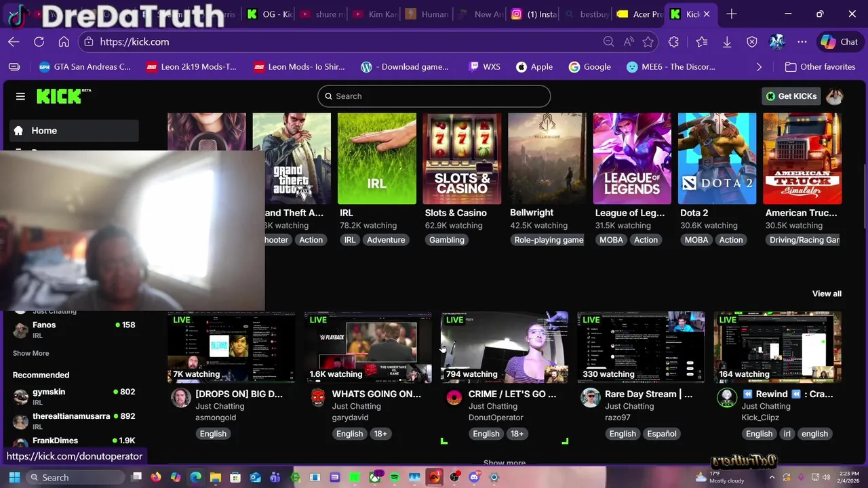Open weather widget showing Mostly cloudy
Viewport: 868px width, 488px height.
[719, 477]
